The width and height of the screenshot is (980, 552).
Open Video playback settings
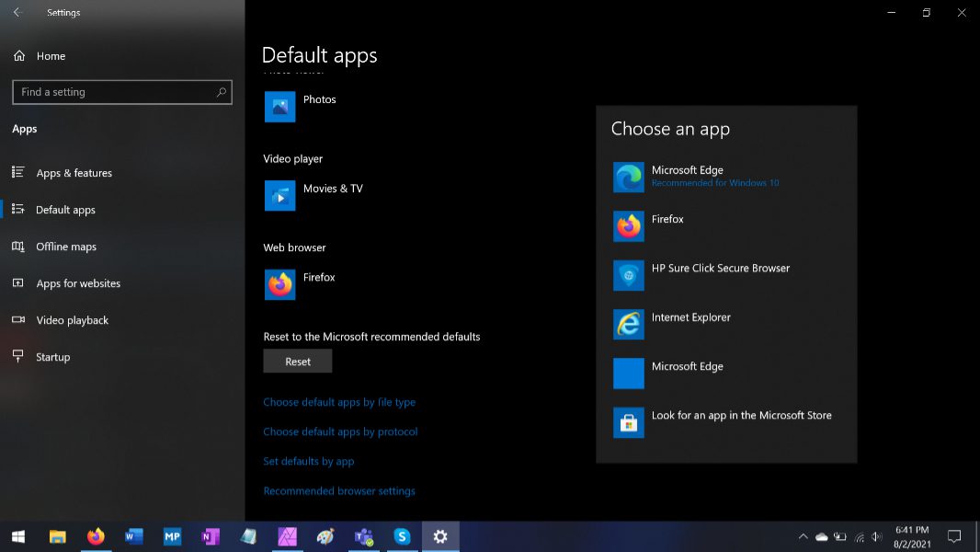(72, 320)
